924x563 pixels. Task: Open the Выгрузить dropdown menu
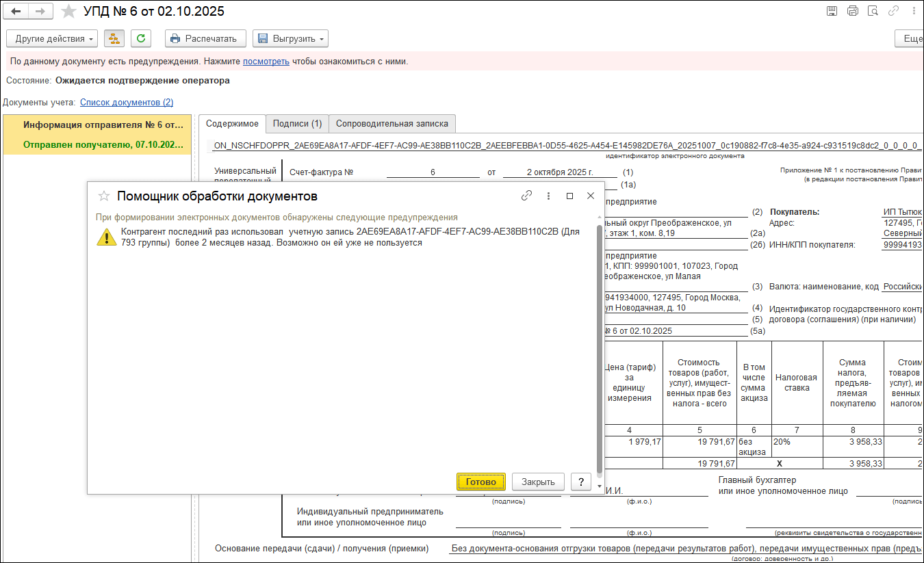click(x=290, y=39)
